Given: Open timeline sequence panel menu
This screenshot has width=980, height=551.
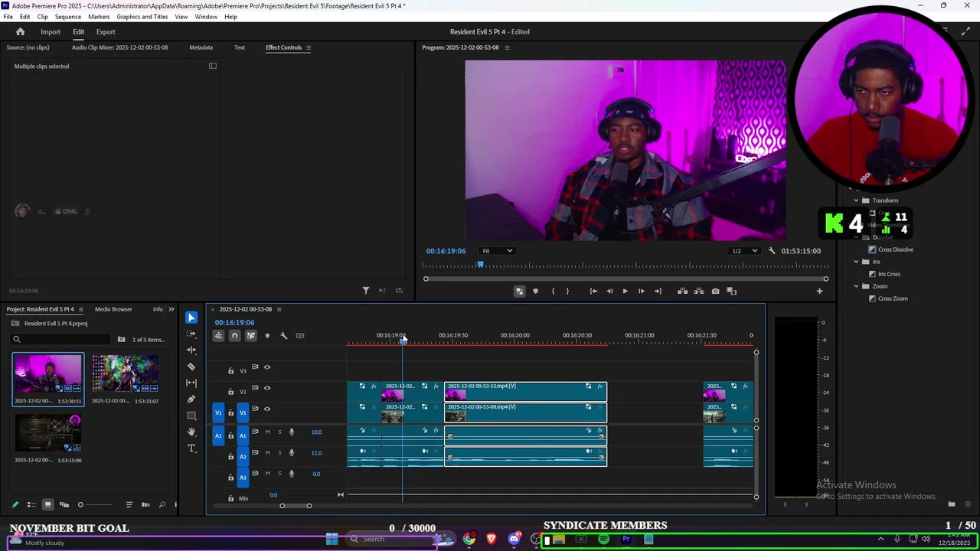Looking at the screenshot, I should 279,309.
